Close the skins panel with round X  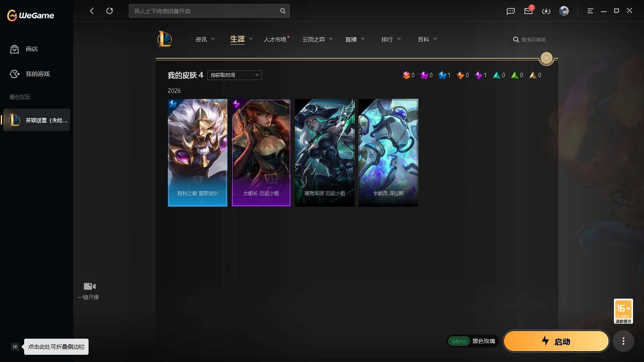tap(547, 58)
